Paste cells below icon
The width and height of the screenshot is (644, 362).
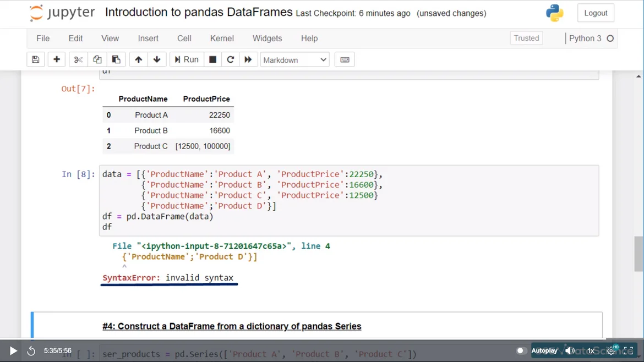116,59
